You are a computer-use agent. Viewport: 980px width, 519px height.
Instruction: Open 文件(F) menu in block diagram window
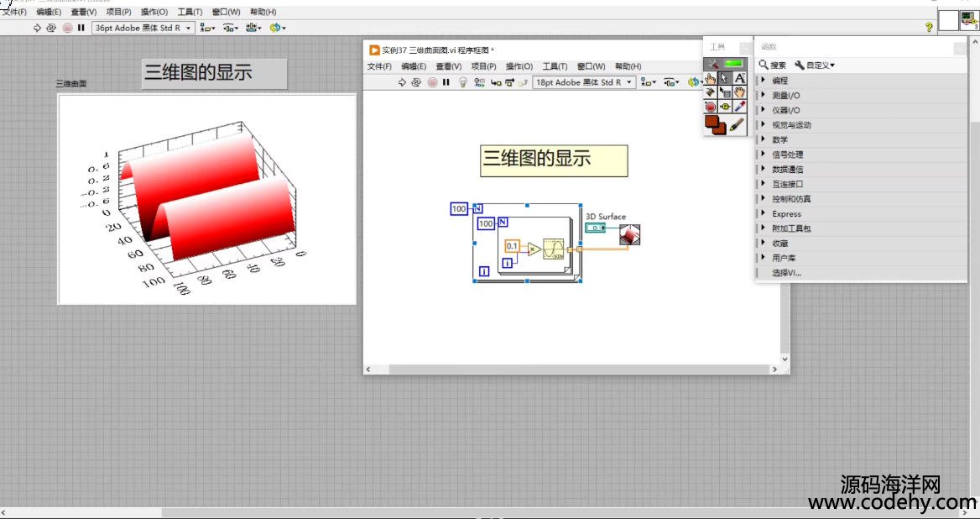point(379,66)
